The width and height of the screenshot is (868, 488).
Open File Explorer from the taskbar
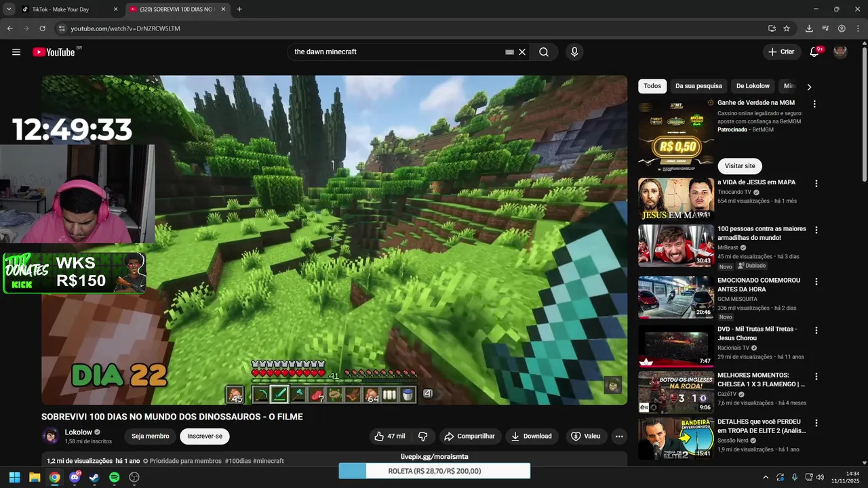(35, 477)
